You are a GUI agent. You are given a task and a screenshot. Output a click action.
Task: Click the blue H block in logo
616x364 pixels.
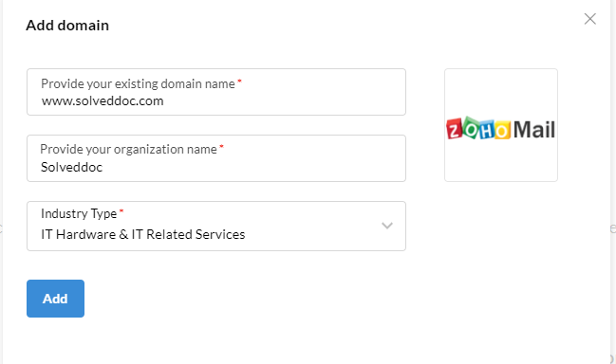tap(487, 130)
